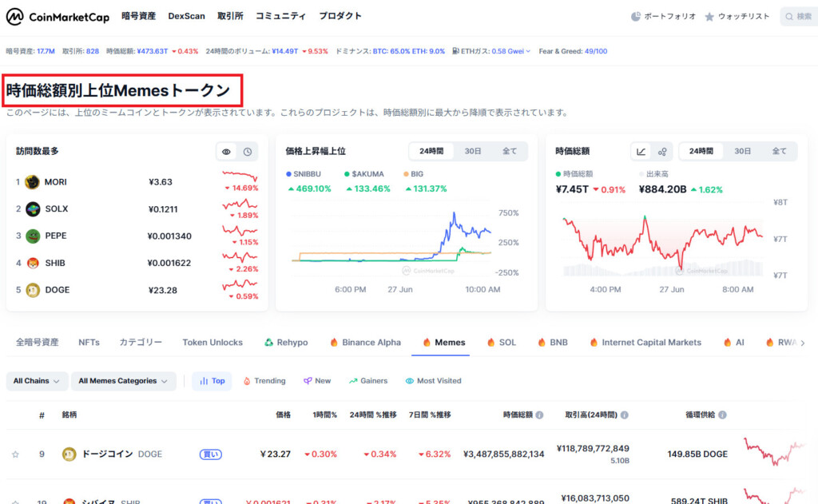Screen dimensions: 818x504
Task: Click the New sprout icon filter
Action: [x=308, y=381]
